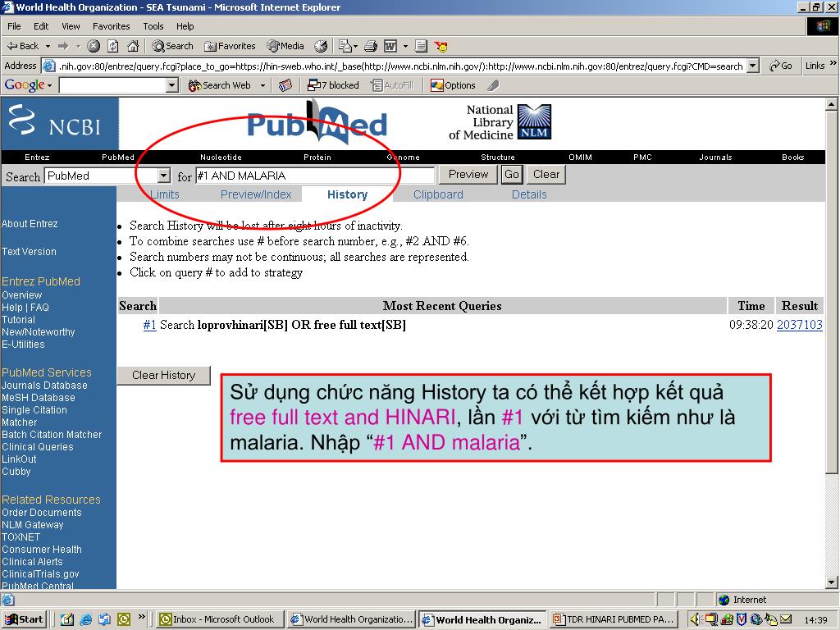The height and width of the screenshot is (630, 840).
Task: Open Clinical Queries sidebar link
Action: pos(38,447)
